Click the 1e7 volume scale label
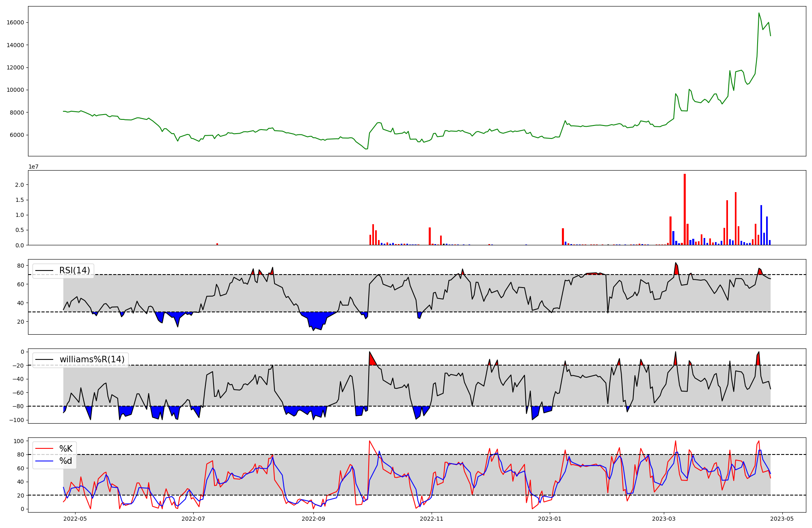 click(x=33, y=167)
